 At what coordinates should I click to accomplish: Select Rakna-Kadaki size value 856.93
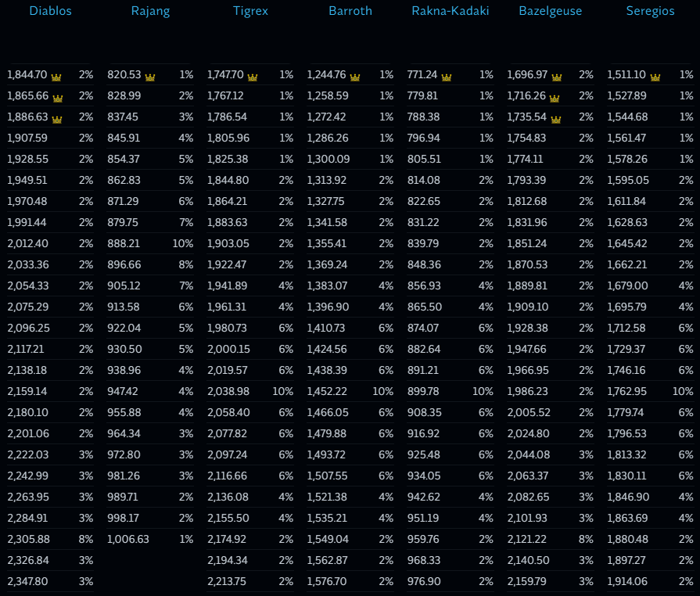coord(424,285)
